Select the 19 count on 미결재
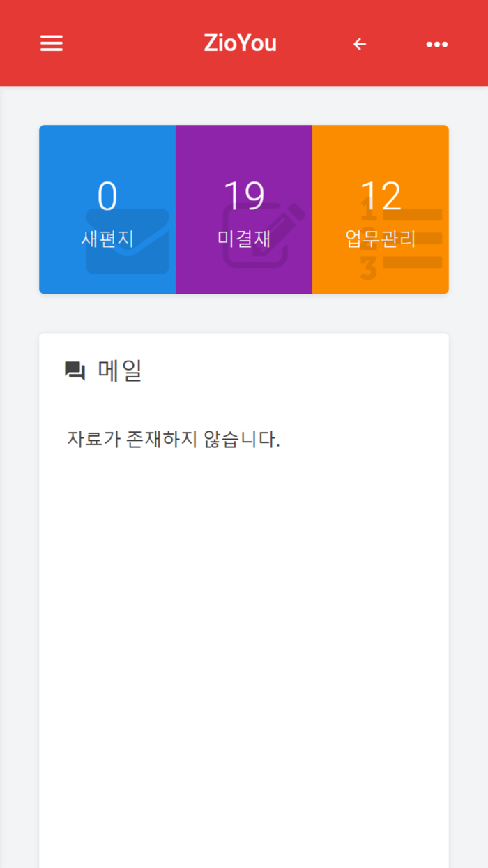488x868 pixels. tap(243, 196)
